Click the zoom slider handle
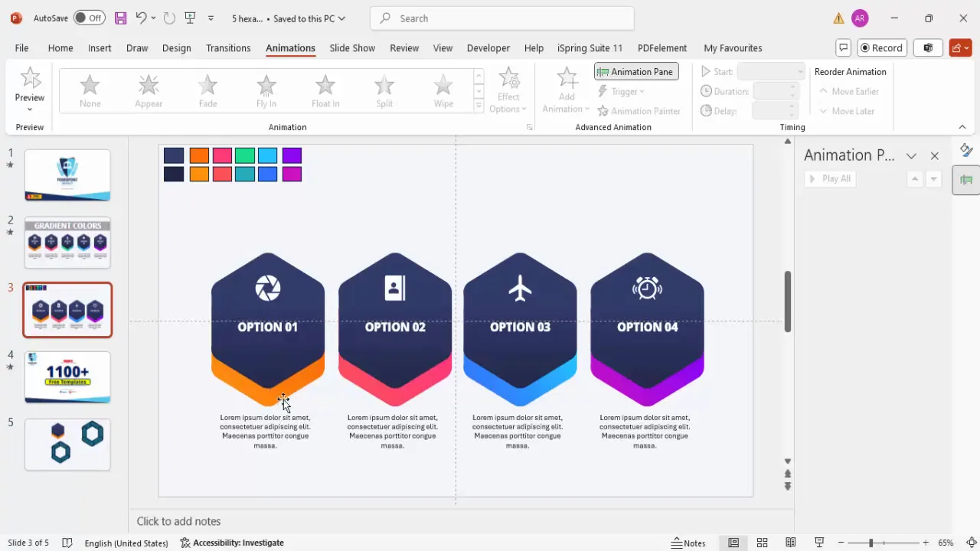The image size is (980, 551). pos(871,543)
